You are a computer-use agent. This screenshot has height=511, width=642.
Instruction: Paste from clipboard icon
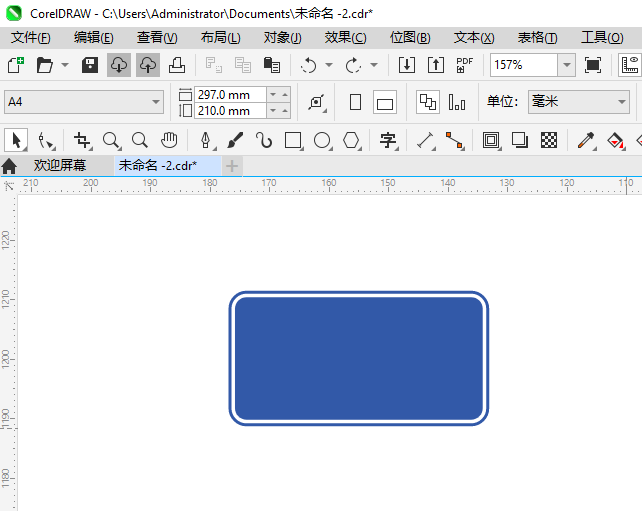tap(271, 65)
